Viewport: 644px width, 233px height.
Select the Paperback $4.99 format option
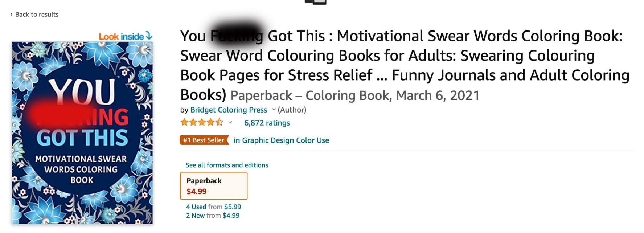point(214,186)
